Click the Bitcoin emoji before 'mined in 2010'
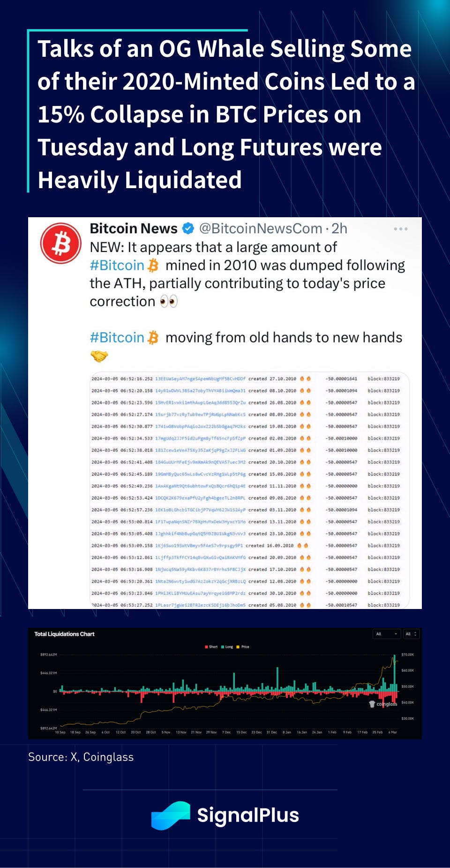This screenshot has width=450, height=868. coord(153,266)
